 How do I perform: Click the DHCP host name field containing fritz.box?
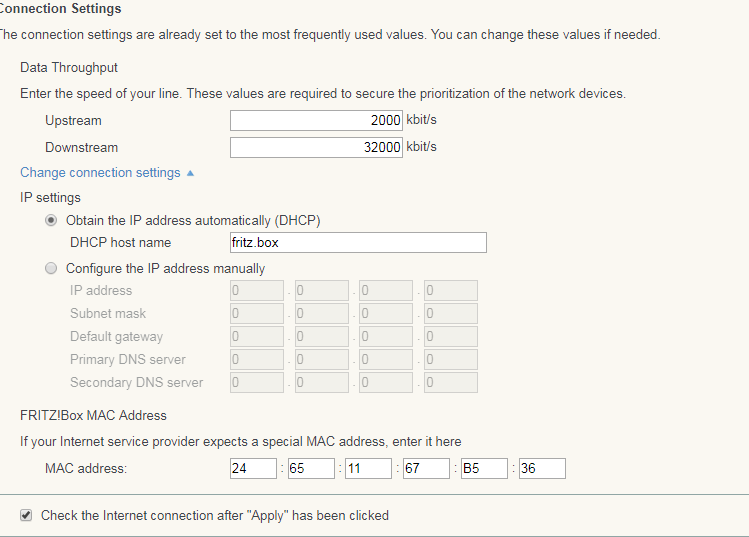[x=358, y=243]
